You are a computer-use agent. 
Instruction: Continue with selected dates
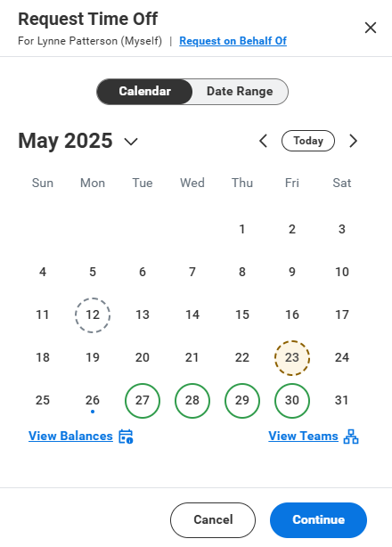coord(318,519)
